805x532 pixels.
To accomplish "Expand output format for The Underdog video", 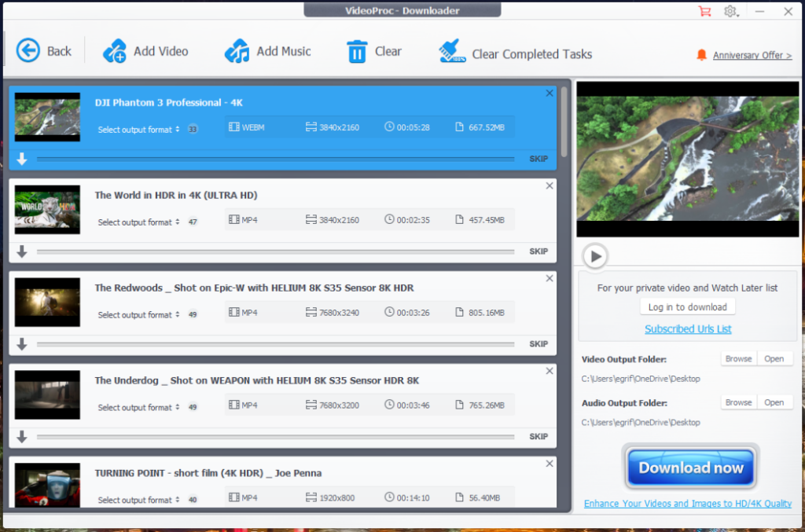I will [138, 407].
